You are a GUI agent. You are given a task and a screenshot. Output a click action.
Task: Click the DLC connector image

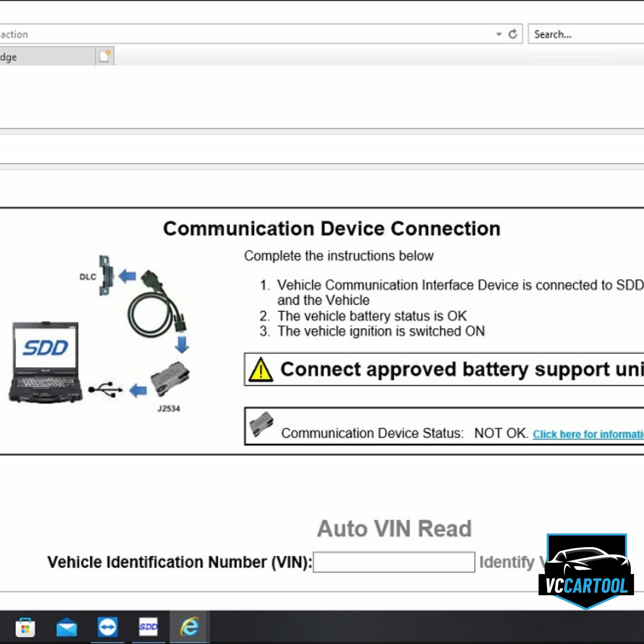(x=105, y=276)
